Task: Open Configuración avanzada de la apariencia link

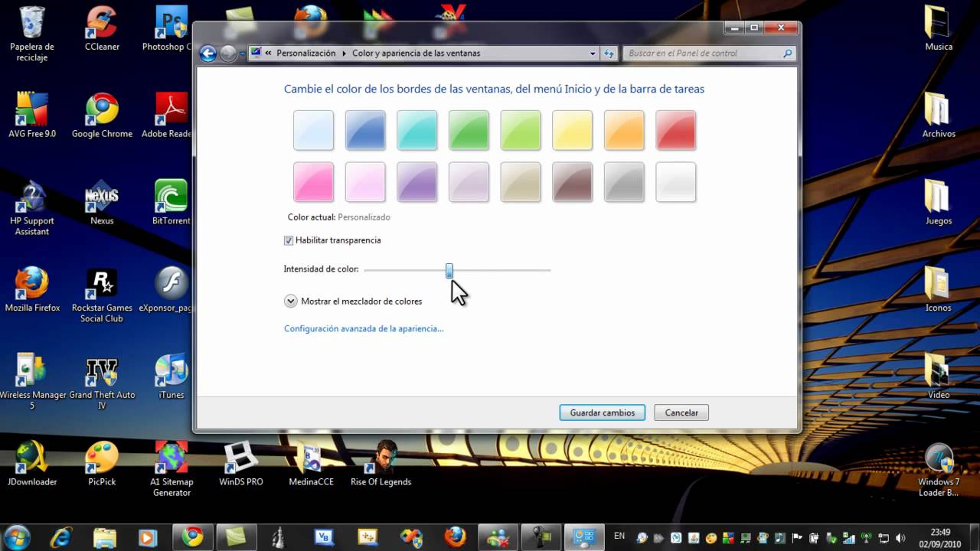Action: point(364,328)
